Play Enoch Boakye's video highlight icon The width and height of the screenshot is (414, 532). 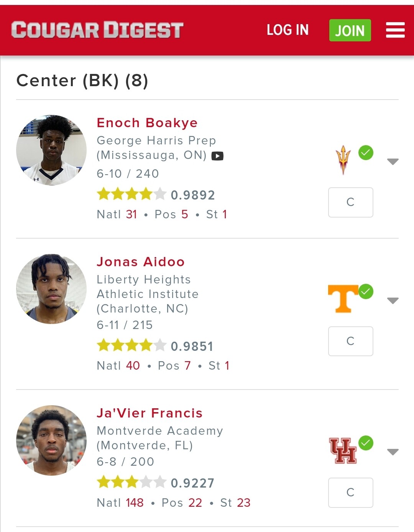point(217,156)
